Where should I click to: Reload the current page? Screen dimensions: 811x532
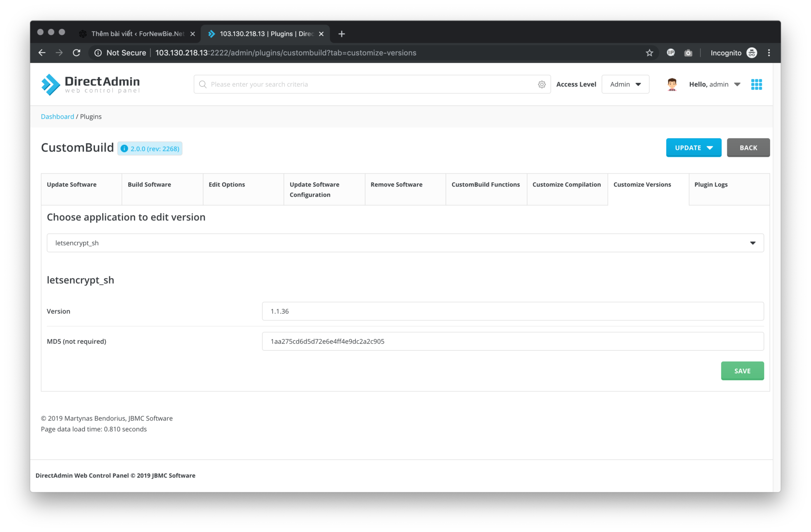[x=76, y=53]
